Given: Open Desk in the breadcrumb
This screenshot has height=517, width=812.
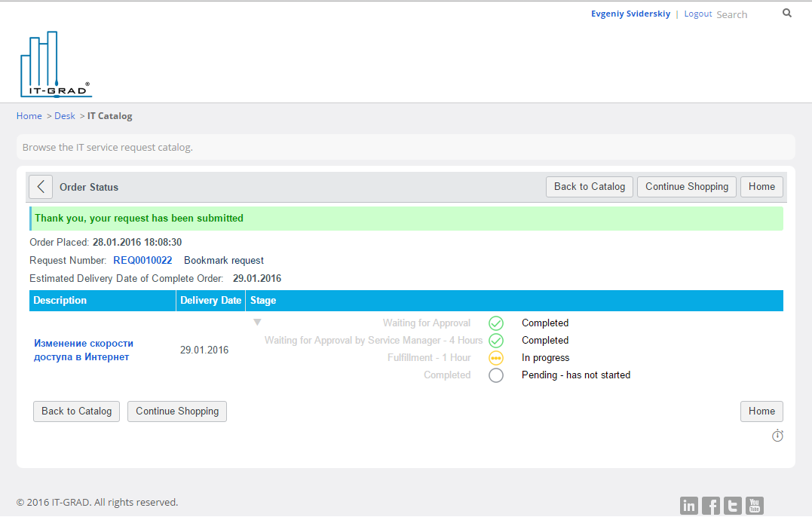Looking at the screenshot, I should 65,116.
